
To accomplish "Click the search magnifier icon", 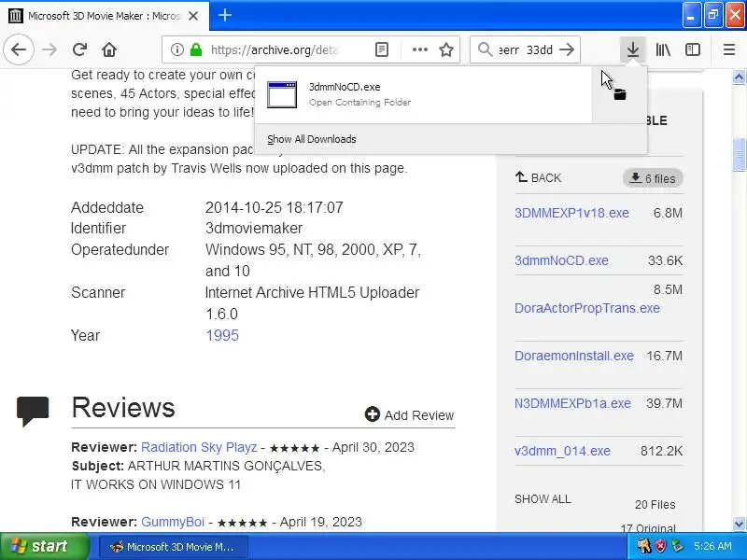I will pyautogui.click(x=485, y=49).
